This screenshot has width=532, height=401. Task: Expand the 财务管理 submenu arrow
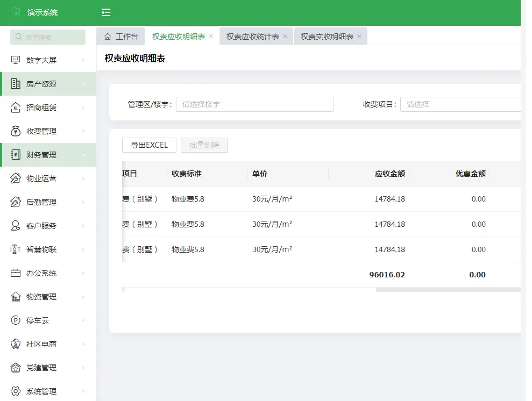(83, 155)
